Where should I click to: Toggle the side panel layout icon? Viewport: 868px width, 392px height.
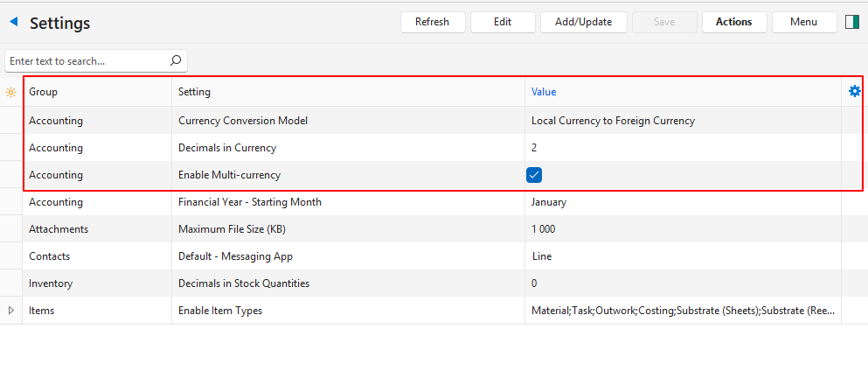click(851, 22)
